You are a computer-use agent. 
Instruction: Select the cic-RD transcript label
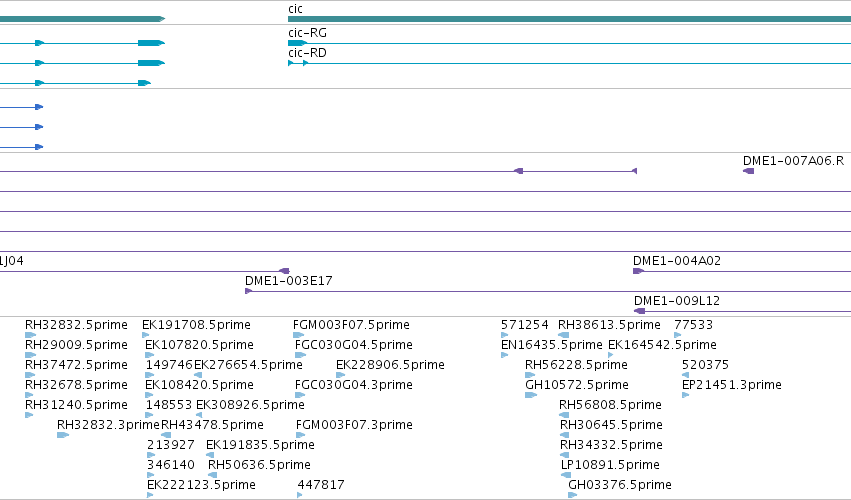pos(307,53)
